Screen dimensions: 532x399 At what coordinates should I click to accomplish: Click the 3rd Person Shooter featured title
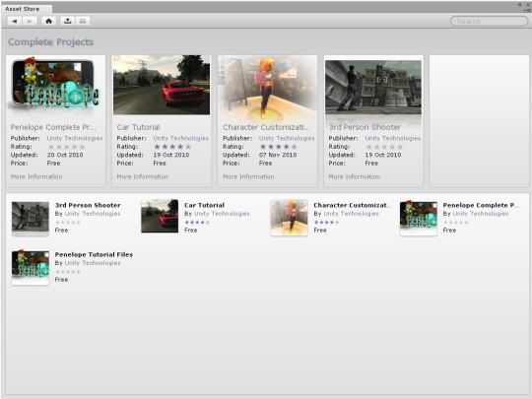365,127
